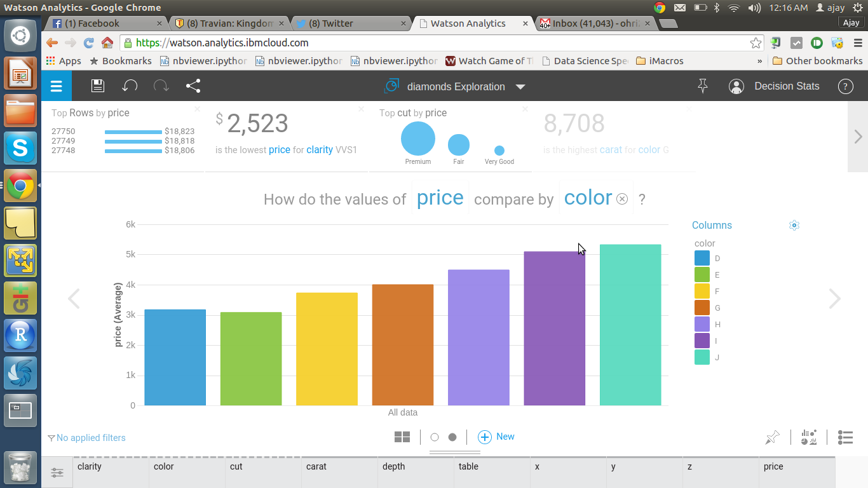Viewport: 868px width, 488px height.
Task: Click the pin icon in header
Action: point(702,86)
